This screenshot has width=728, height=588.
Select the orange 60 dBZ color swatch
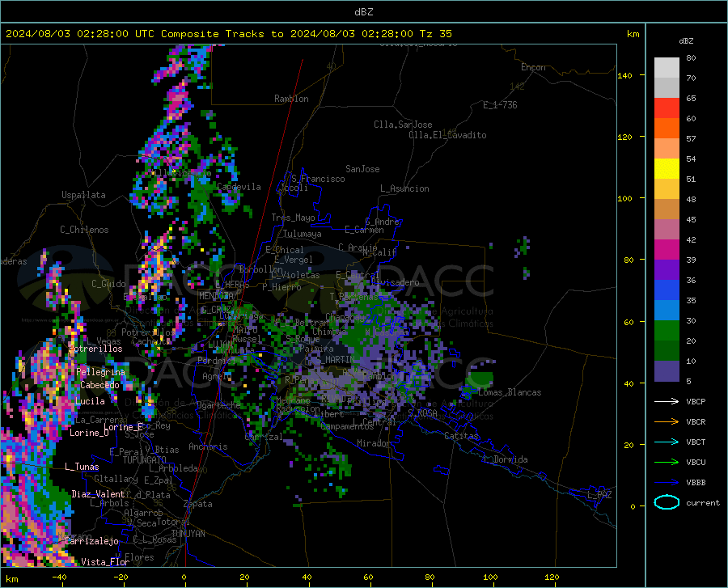[x=667, y=129]
